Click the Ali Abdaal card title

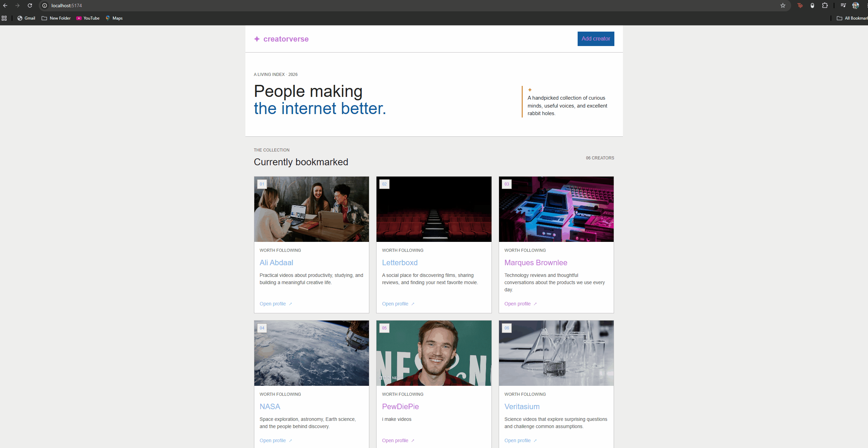276,263
